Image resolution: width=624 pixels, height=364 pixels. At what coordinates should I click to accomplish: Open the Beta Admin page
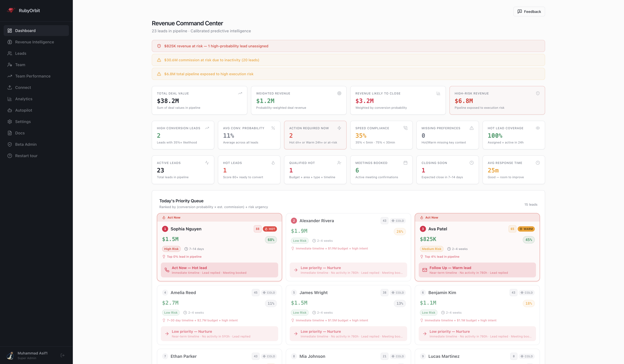[x=36, y=144]
